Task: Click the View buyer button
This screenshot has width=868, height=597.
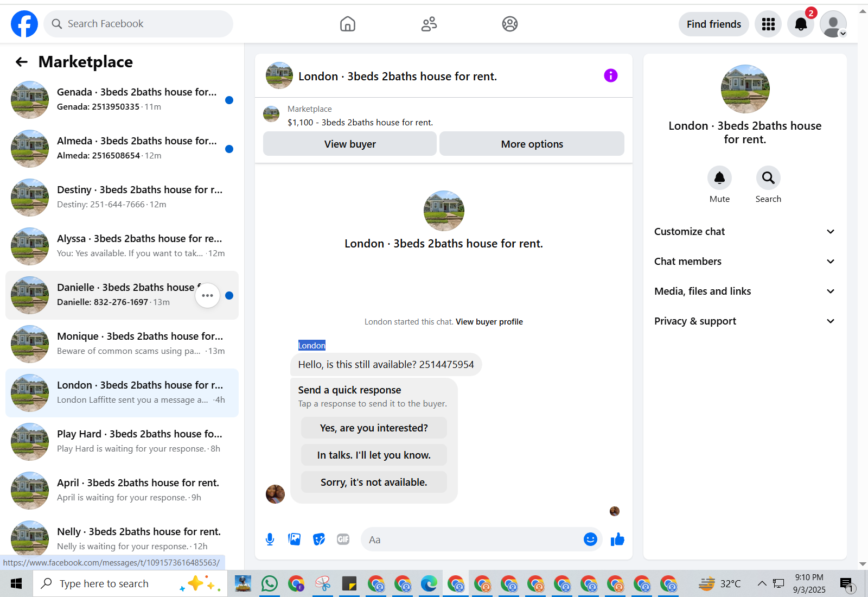Action: click(x=350, y=144)
